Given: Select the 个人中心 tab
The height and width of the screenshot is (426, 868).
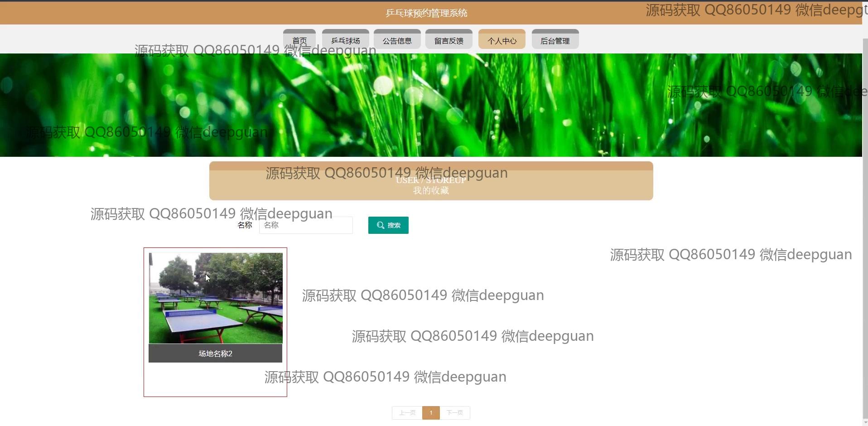Looking at the screenshot, I should coord(502,40).
